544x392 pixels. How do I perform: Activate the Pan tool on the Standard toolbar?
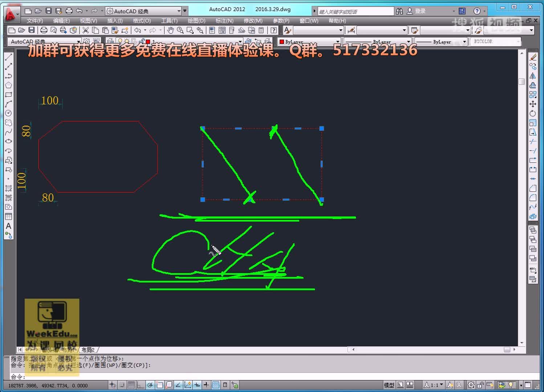170,31
